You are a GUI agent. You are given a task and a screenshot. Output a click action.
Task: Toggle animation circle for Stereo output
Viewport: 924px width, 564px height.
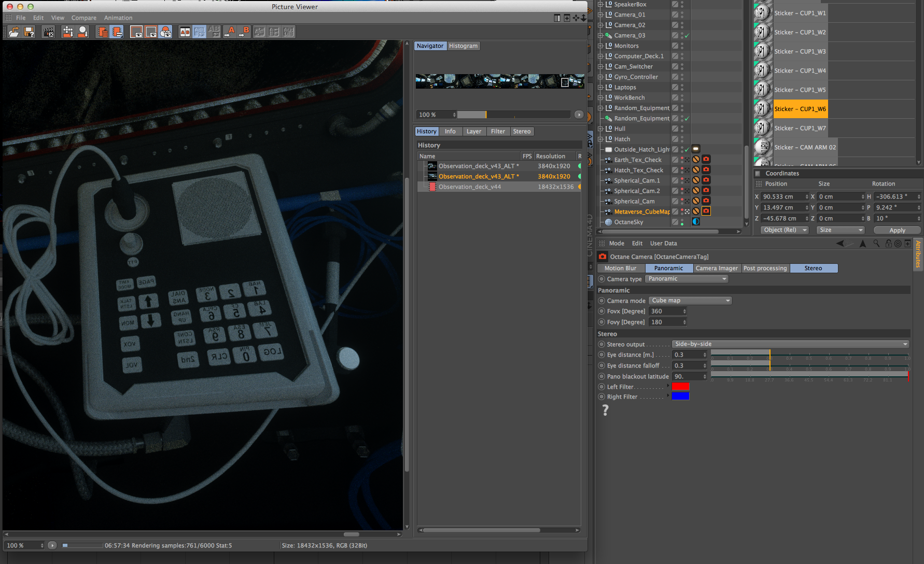(x=602, y=344)
